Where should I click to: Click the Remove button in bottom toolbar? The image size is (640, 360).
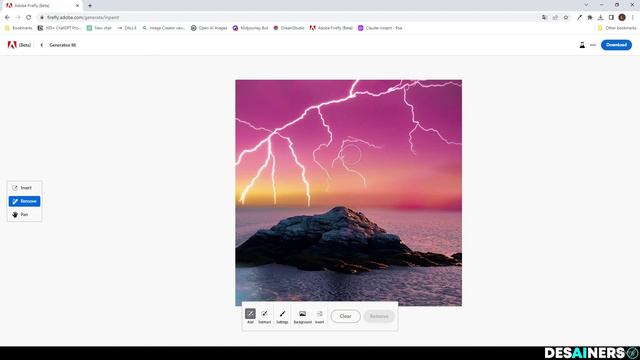tap(379, 316)
